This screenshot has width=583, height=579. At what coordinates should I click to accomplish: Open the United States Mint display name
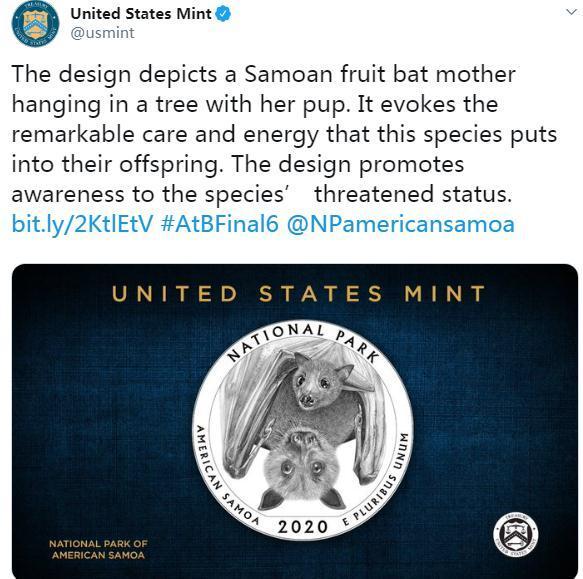141,14
